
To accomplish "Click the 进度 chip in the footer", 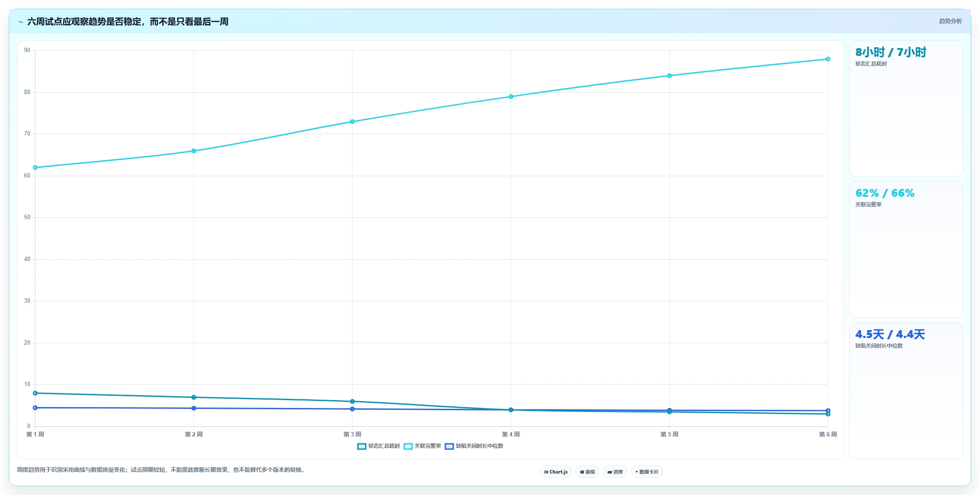I will pyautogui.click(x=615, y=472).
